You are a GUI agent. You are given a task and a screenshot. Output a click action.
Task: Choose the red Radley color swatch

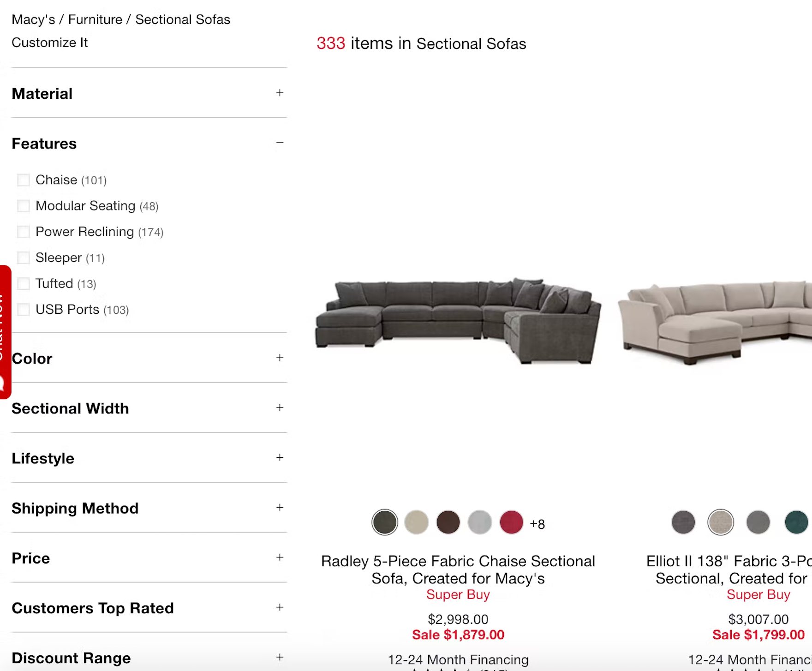point(511,522)
